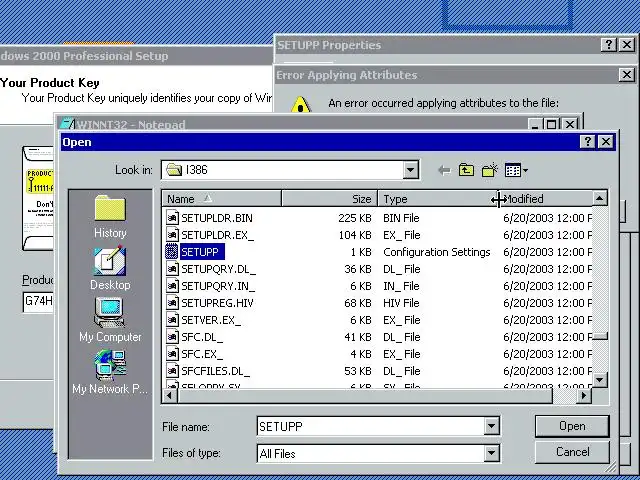The width and height of the screenshot is (640, 480).
Task: Click the vertical scrollbar thumb in file list
Action: 600,336
